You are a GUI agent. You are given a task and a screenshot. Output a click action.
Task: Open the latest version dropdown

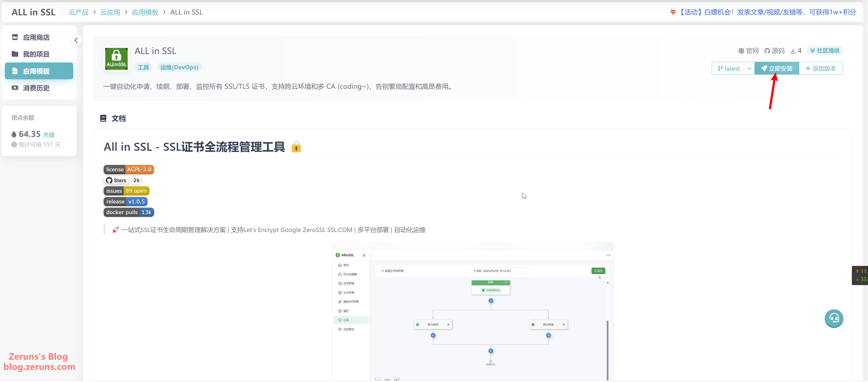(x=733, y=68)
